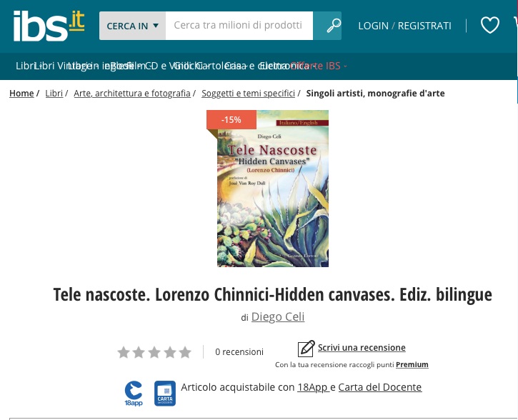This screenshot has width=518, height=420.
Task: Click the product search input field
Action: [239, 26]
